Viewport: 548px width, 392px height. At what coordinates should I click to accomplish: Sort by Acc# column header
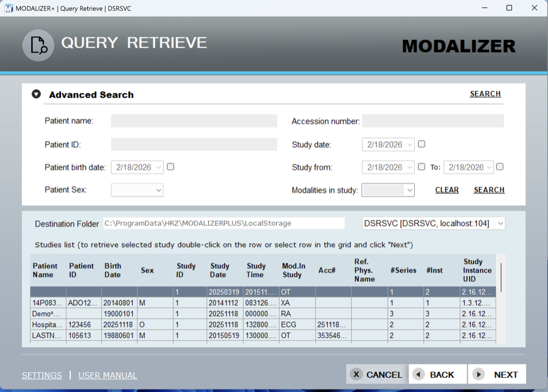click(x=333, y=270)
